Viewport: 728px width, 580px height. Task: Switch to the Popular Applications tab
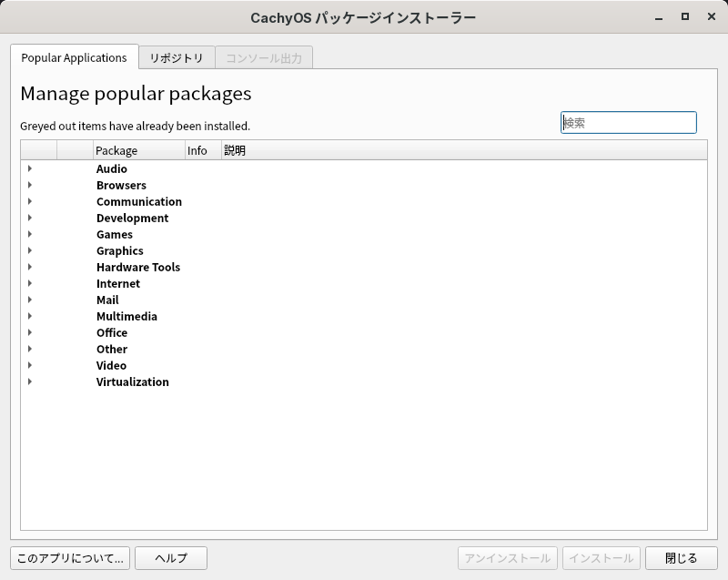tap(75, 57)
